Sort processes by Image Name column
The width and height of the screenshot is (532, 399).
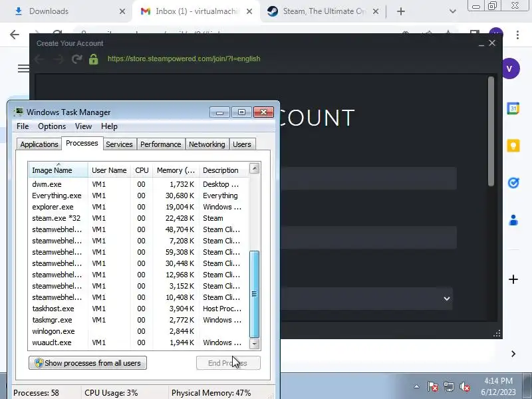pyautogui.click(x=59, y=170)
